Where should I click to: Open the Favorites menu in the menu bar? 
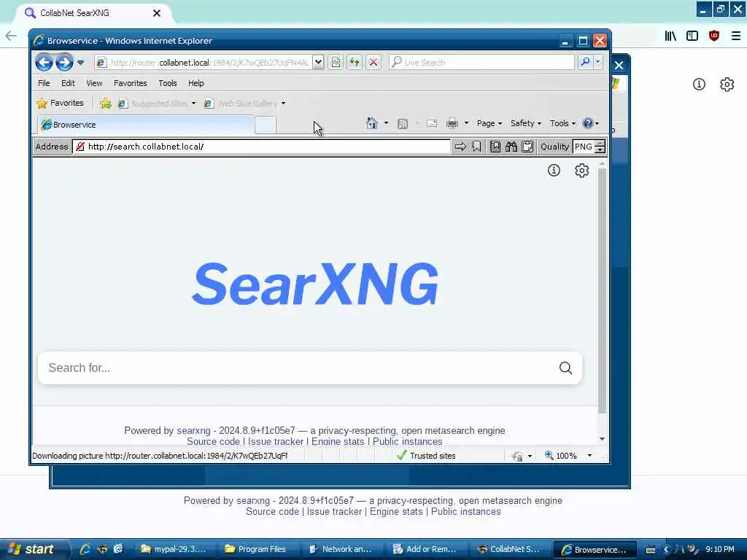130,83
